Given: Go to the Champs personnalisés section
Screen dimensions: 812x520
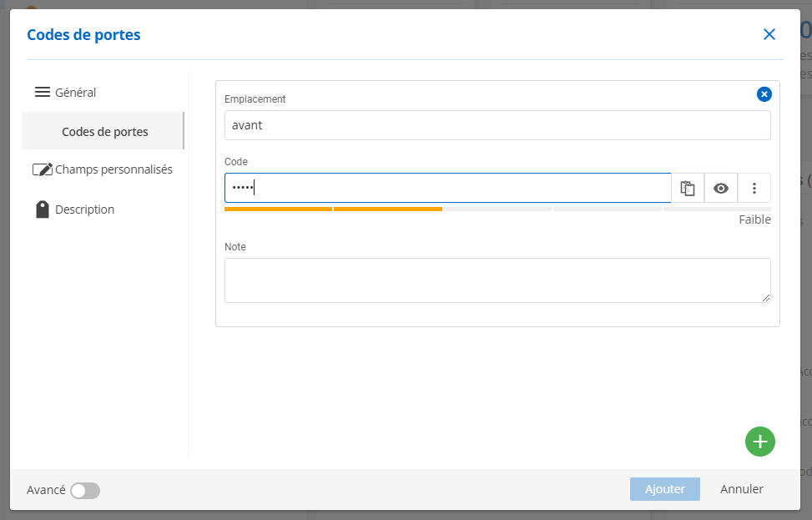Looking at the screenshot, I should pyautogui.click(x=113, y=169).
